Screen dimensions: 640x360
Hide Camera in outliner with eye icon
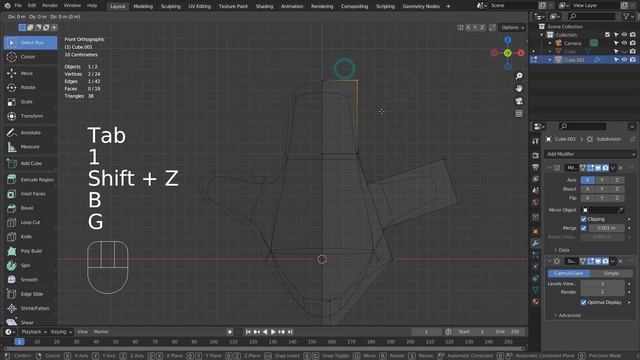[624, 43]
